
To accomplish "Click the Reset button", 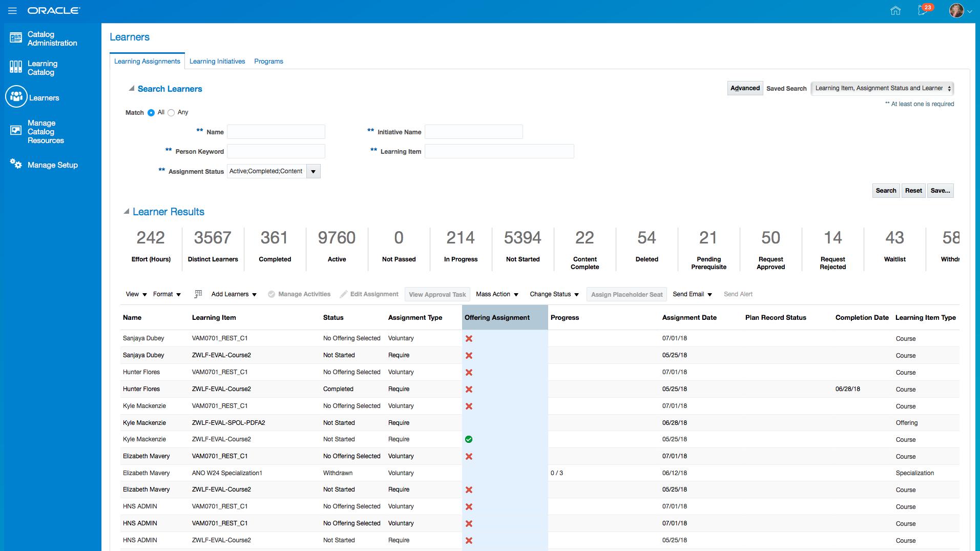I will click(x=913, y=191).
